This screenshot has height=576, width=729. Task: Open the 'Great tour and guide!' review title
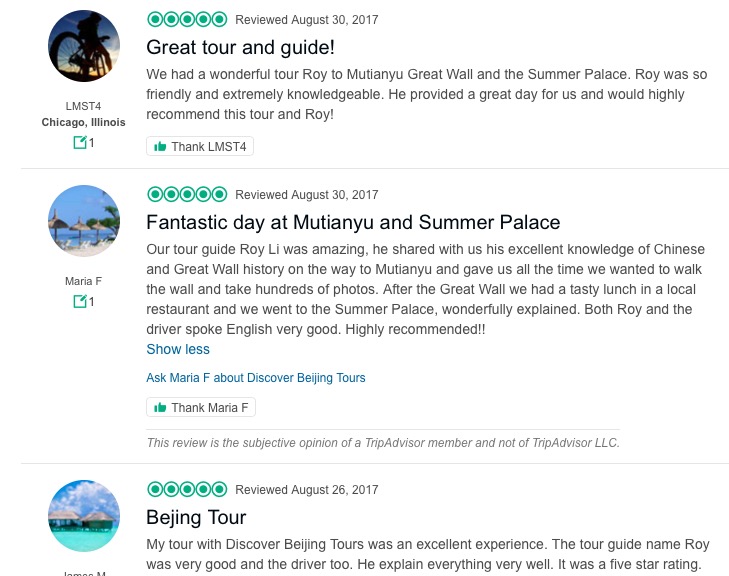click(x=240, y=47)
